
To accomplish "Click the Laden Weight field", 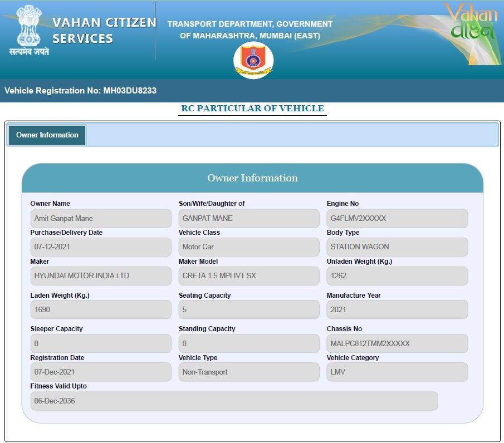I will (101, 309).
